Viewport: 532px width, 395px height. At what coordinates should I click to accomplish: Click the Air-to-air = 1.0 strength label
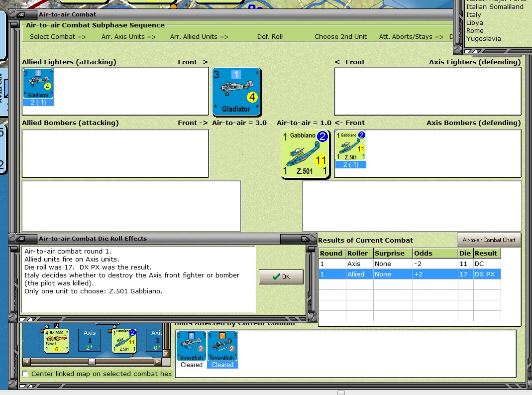[x=304, y=123]
